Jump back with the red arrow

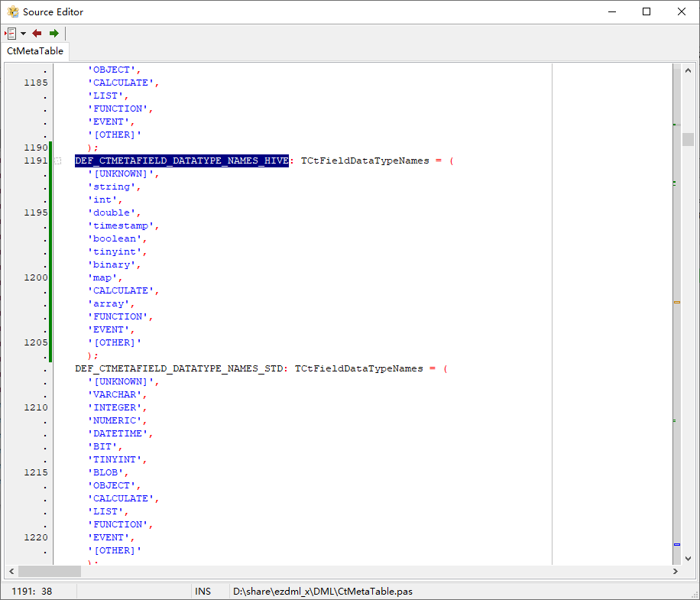[x=37, y=34]
